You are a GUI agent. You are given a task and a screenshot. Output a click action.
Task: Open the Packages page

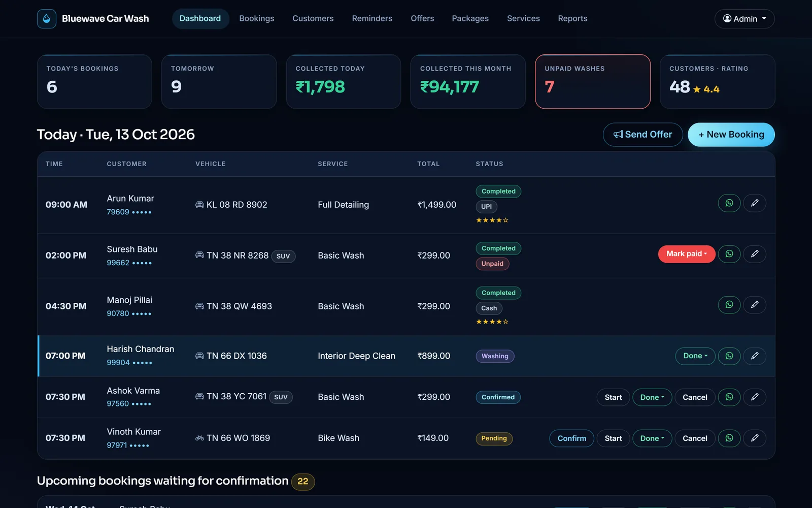tap(470, 19)
